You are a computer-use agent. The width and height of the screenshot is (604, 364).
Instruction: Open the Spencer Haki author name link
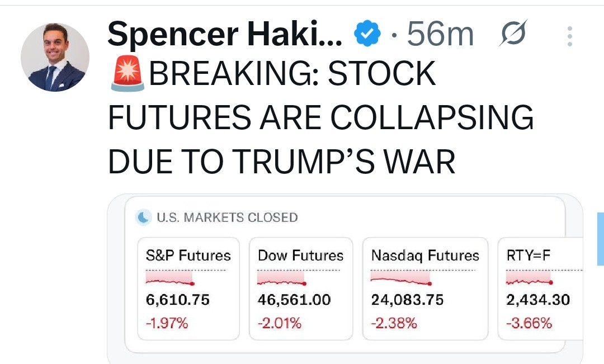(224, 35)
